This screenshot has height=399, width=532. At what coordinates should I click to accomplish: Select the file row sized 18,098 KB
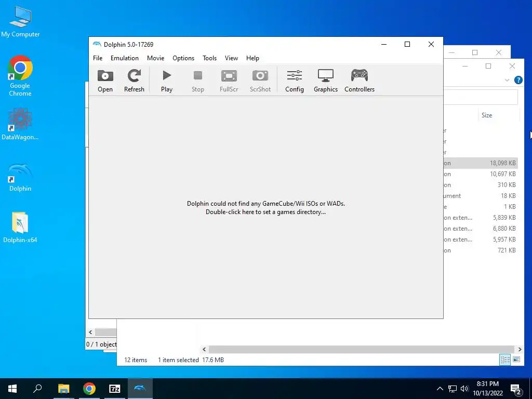[x=481, y=163]
